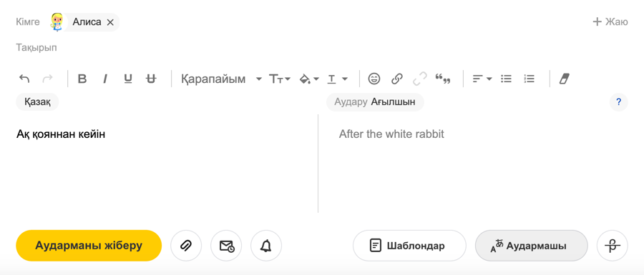
Task: Insert a link with the chain icon
Action: point(396,79)
